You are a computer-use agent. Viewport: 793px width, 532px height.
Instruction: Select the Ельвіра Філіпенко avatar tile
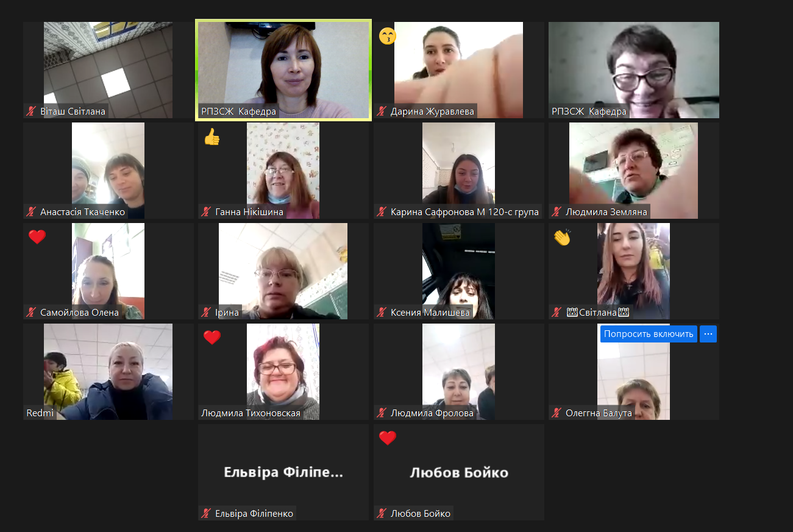coord(283,472)
